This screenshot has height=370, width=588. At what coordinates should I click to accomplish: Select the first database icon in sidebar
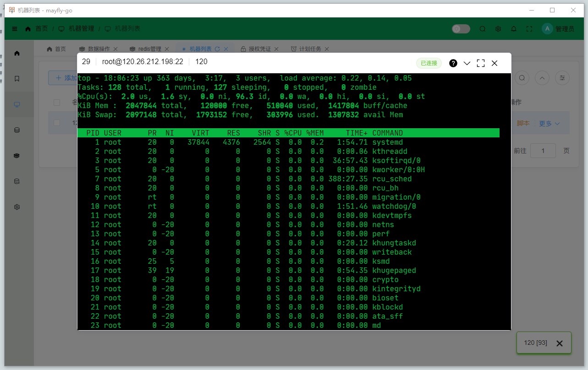pyautogui.click(x=17, y=130)
